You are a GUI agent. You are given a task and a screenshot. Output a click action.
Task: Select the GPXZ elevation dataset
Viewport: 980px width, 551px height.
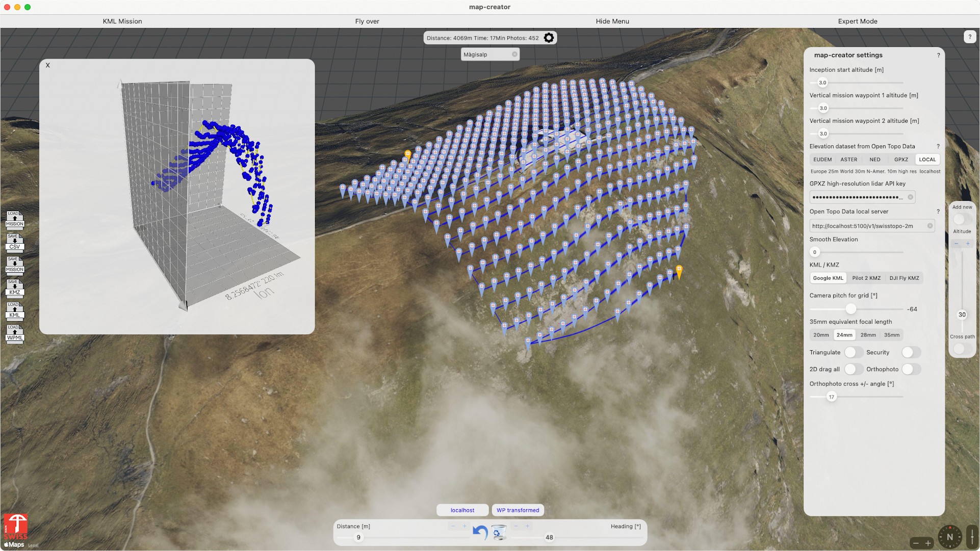tap(901, 160)
